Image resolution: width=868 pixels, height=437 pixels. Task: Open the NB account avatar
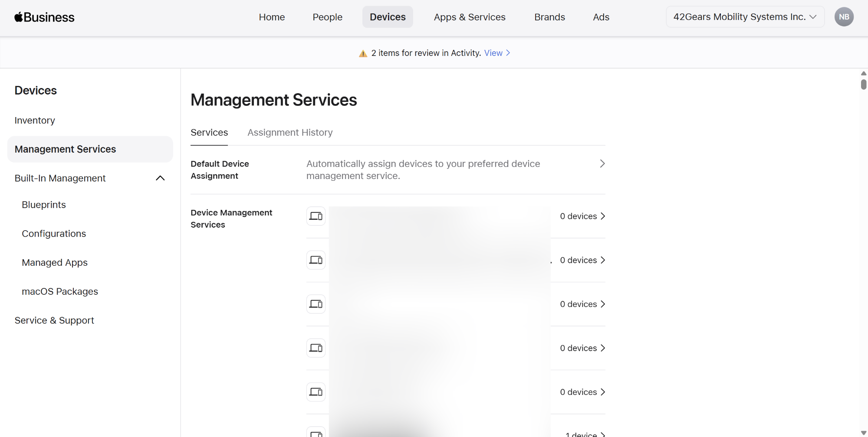click(844, 17)
